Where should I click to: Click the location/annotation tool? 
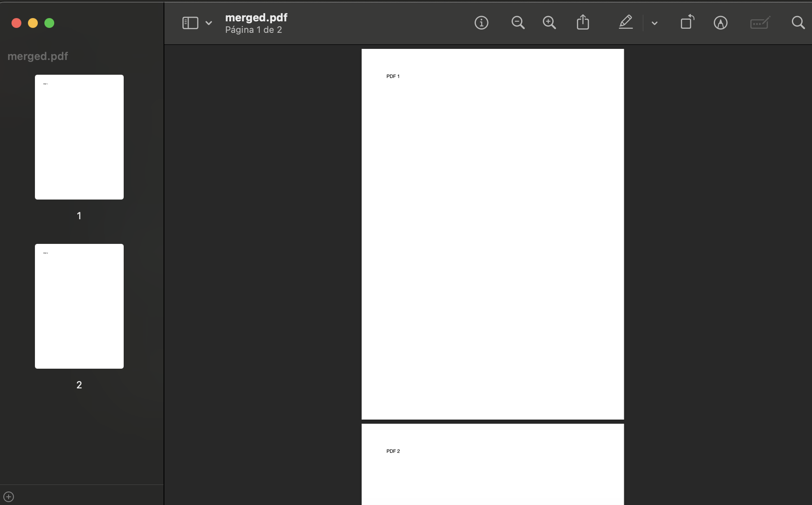pos(720,23)
